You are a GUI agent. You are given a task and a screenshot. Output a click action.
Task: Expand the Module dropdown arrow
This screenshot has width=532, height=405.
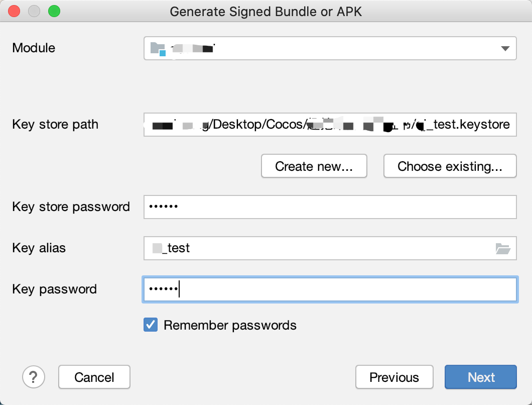pyautogui.click(x=505, y=49)
